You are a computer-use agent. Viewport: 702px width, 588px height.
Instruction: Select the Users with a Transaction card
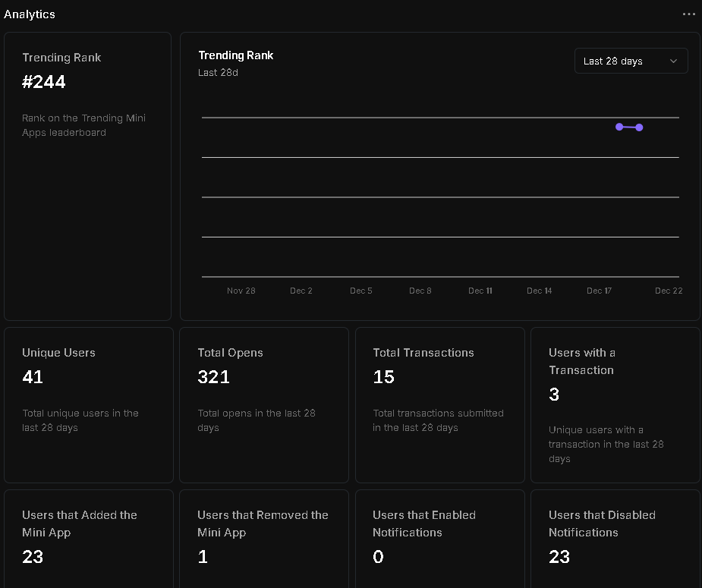tap(615, 404)
